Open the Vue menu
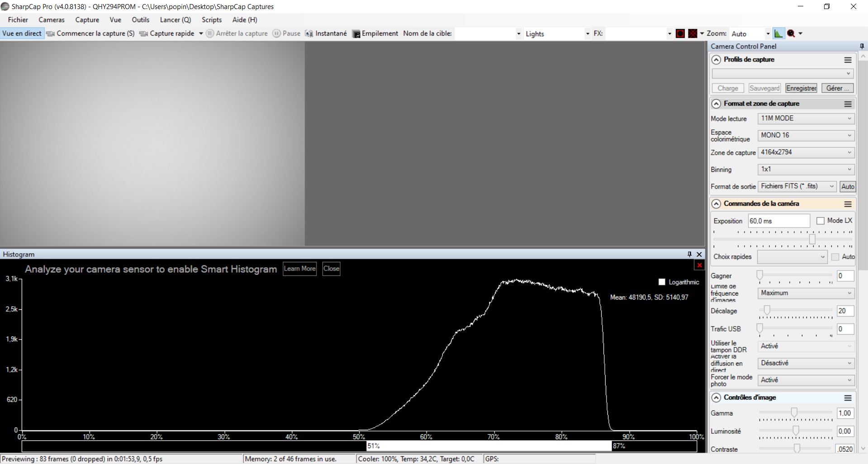Screen dimensions: 868x464 pyautogui.click(x=115, y=20)
